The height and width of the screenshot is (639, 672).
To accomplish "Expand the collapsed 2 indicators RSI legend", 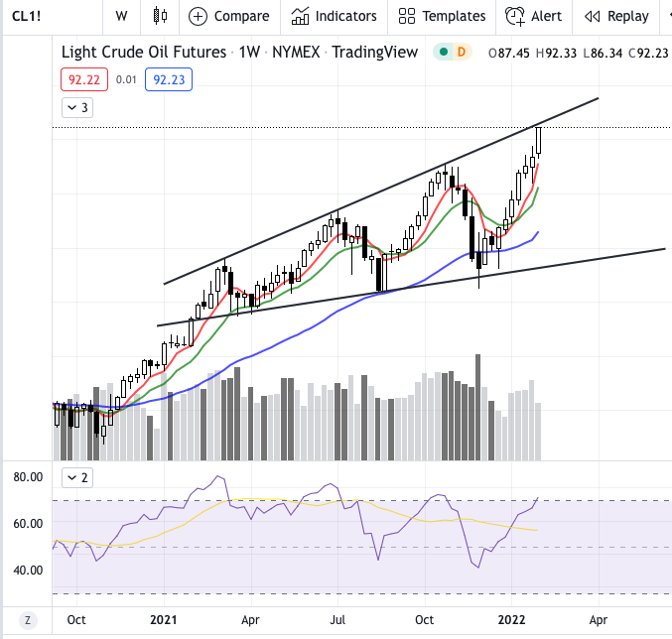I will coord(77,477).
